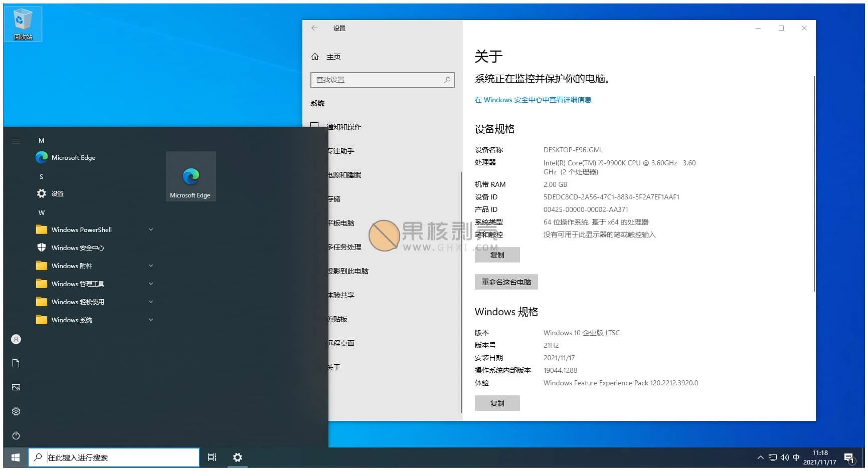The width and height of the screenshot is (868, 471).
Task: Open the Windows 安全中心 details link
Action: click(533, 100)
